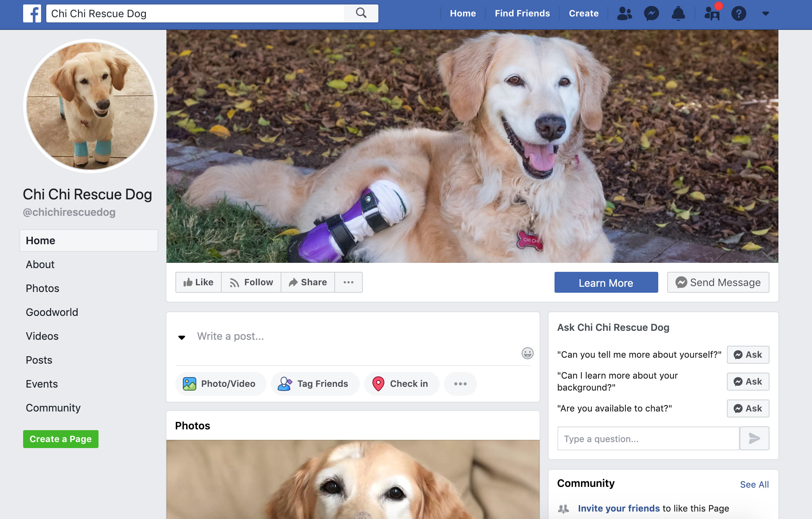Screen dimensions: 812x519
Task: Open more post options ellipsis
Action: pyautogui.click(x=460, y=384)
